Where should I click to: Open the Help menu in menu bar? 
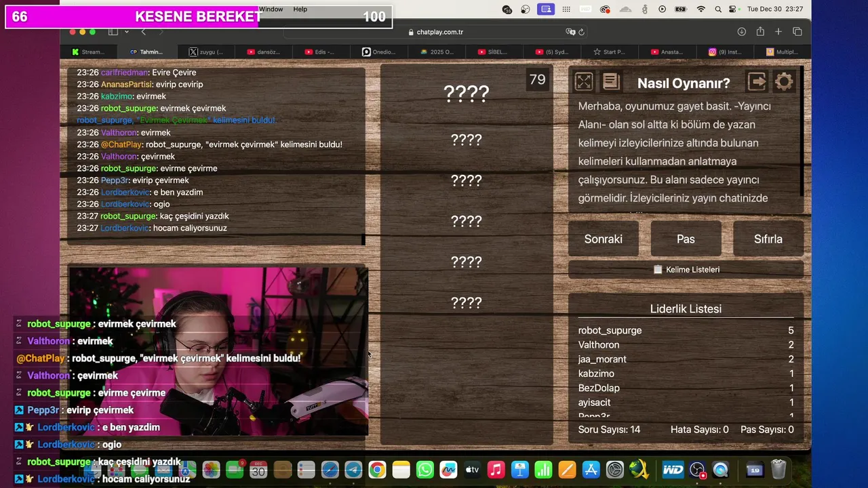pyautogui.click(x=300, y=9)
